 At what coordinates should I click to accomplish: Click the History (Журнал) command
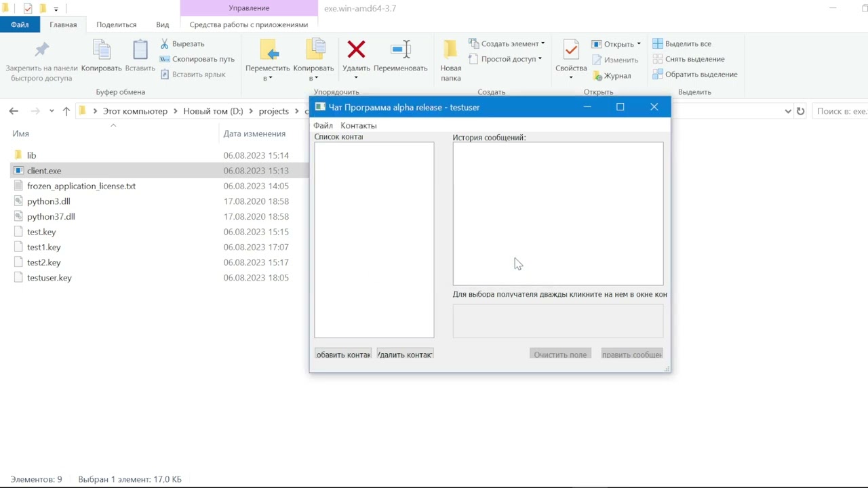click(612, 76)
